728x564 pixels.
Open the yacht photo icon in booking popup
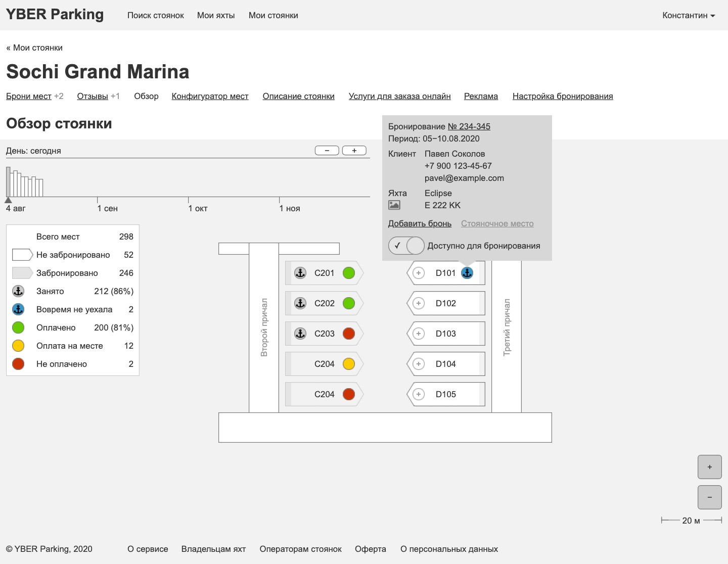click(394, 205)
